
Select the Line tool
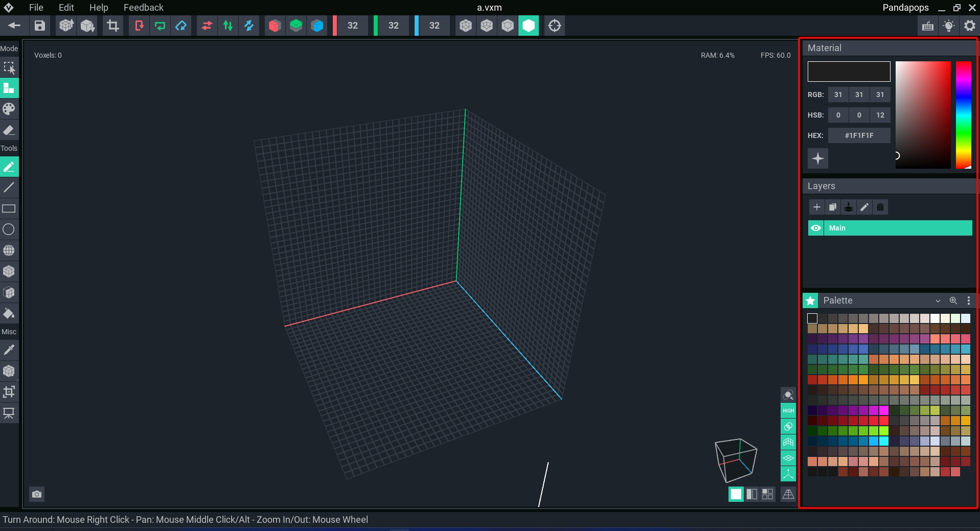9,188
